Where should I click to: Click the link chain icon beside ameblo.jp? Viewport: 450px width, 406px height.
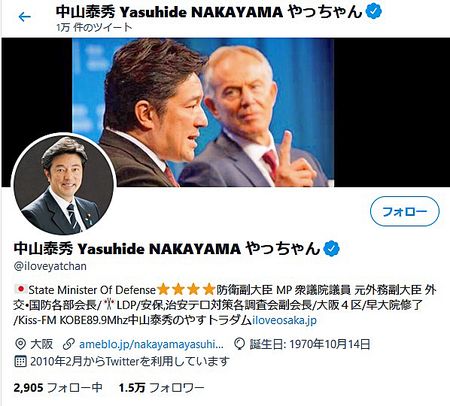click(69, 344)
